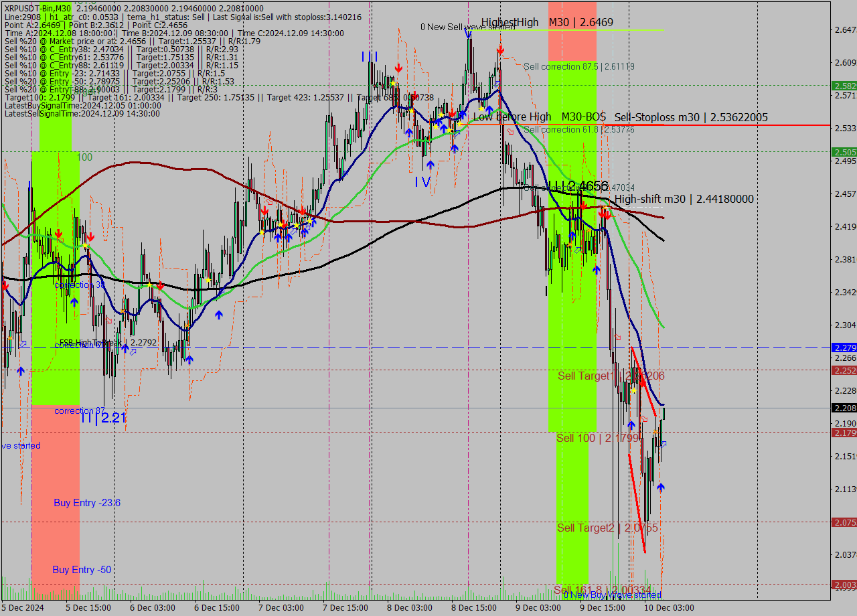857x616 pixels.
Task: Select 'Sell %20 @ Market price' info line
Action: [133, 41]
